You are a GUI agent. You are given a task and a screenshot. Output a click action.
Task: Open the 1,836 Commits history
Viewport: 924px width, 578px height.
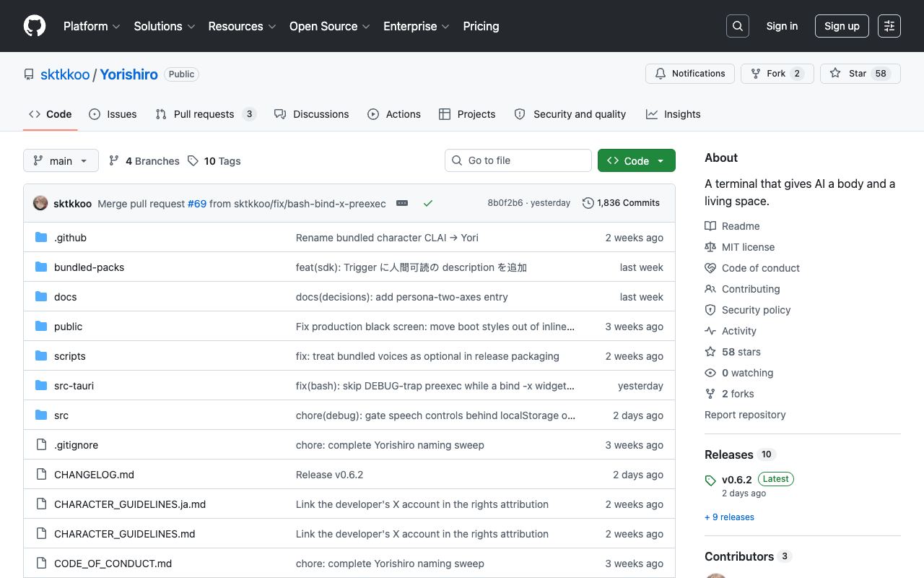pos(621,203)
